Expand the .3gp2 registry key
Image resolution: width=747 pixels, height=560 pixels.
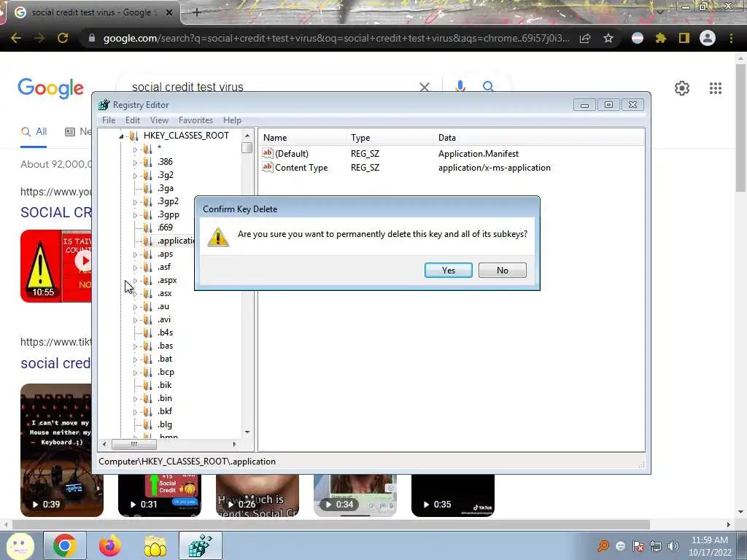135,202
